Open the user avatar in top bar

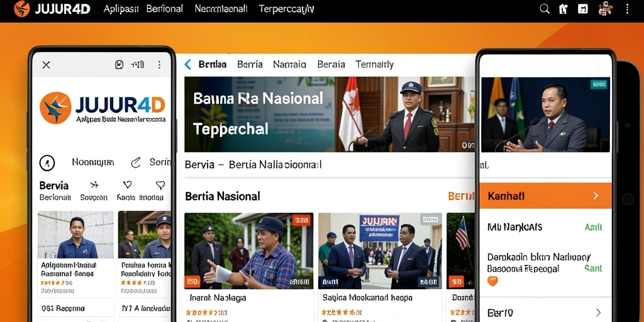(x=606, y=9)
